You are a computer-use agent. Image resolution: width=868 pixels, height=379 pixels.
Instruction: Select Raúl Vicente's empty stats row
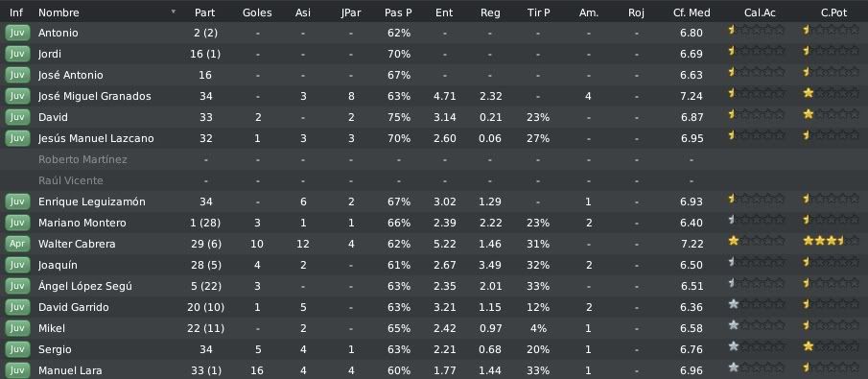tap(434, 180)
